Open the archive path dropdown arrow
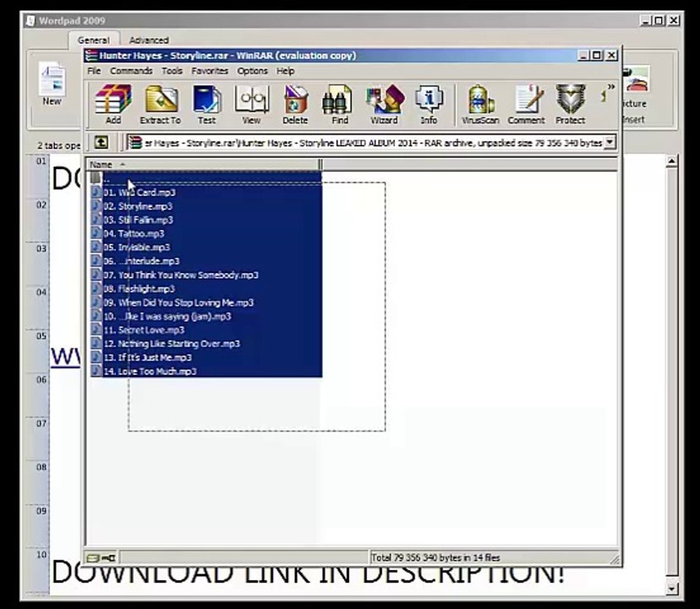 point(610,143)
